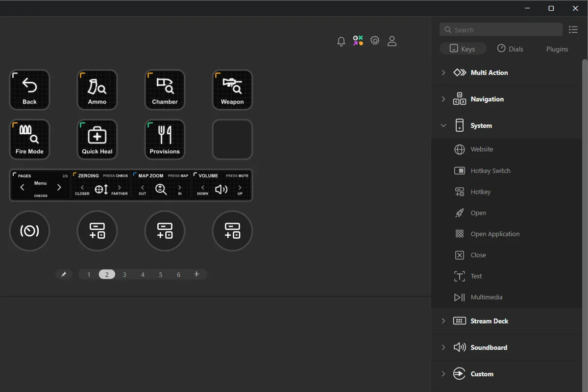The height and width of the screenshot is (392, 588).
Task: Go to page 4
Action: [x=143, y=274]
